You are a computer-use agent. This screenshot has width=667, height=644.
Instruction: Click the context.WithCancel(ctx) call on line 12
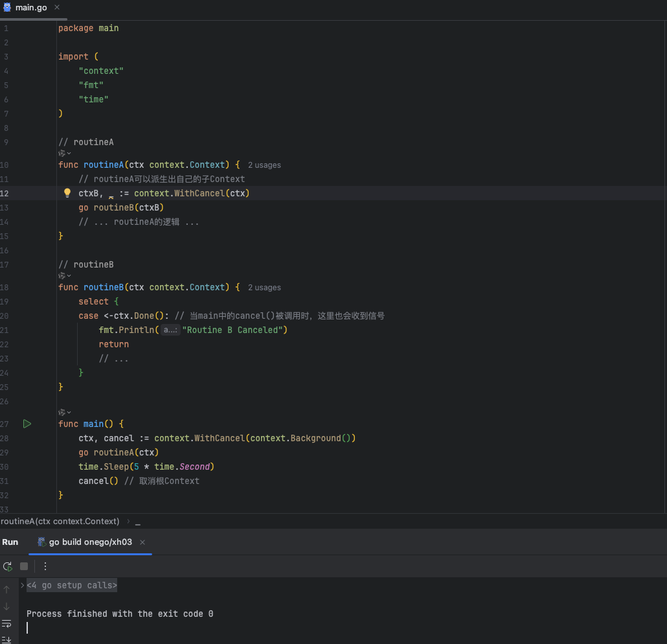(x=192, y=193)
